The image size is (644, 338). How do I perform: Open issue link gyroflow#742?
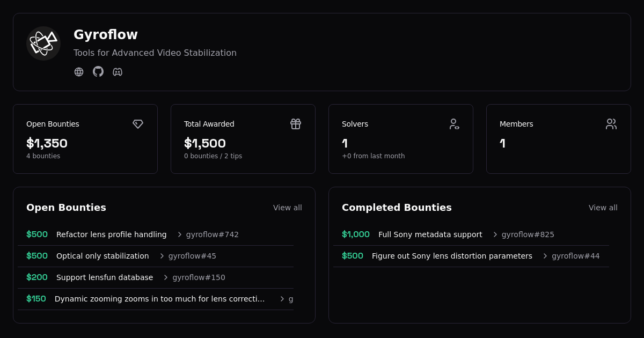click(212, 234)
